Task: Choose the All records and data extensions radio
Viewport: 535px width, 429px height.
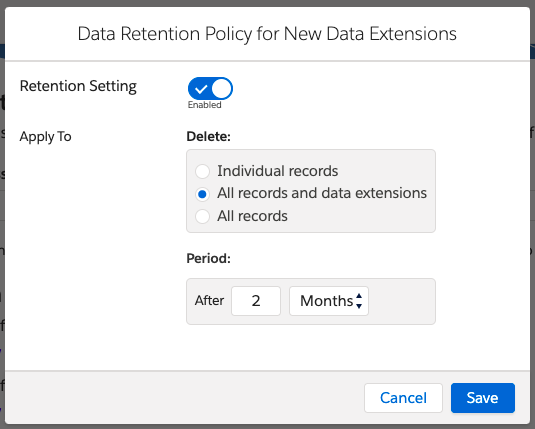Action: point(202,194)
